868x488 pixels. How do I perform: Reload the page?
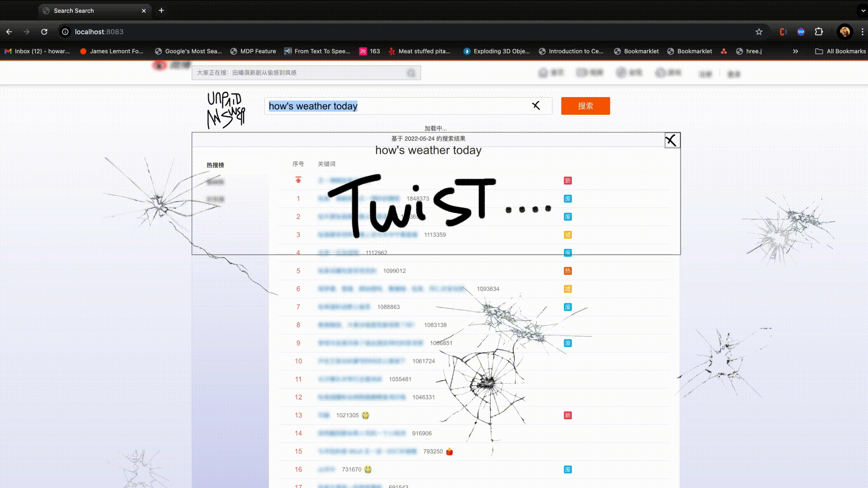(x=44, y=32)
